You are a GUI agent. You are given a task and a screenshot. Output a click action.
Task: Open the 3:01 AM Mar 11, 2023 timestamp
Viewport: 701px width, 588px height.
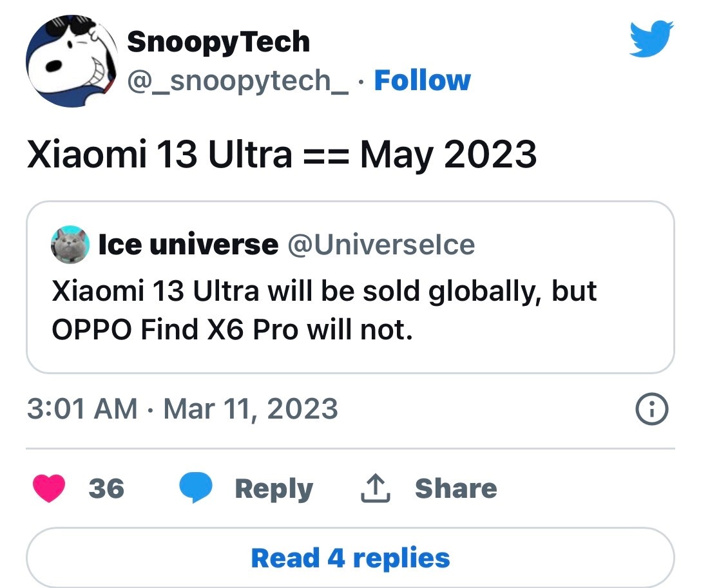click(182, 409)
